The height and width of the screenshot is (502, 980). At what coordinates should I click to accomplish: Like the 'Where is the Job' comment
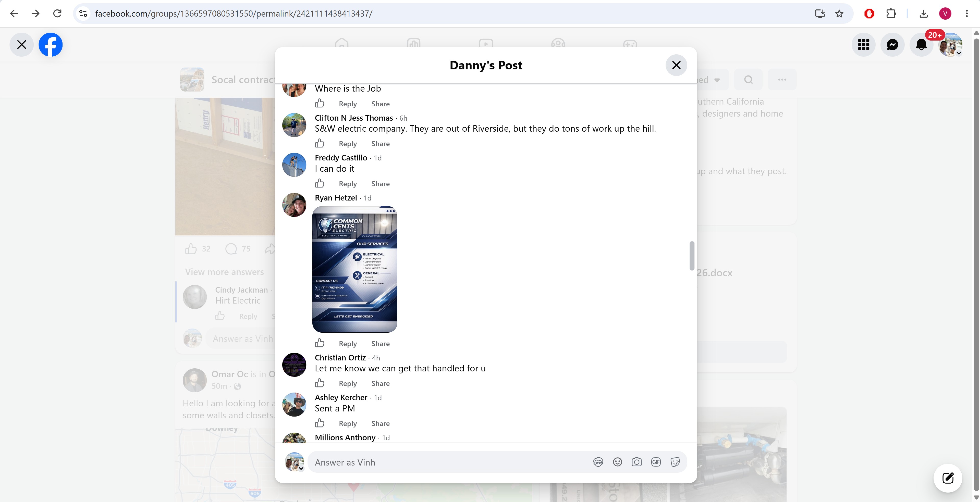click(x=320, y=104)
